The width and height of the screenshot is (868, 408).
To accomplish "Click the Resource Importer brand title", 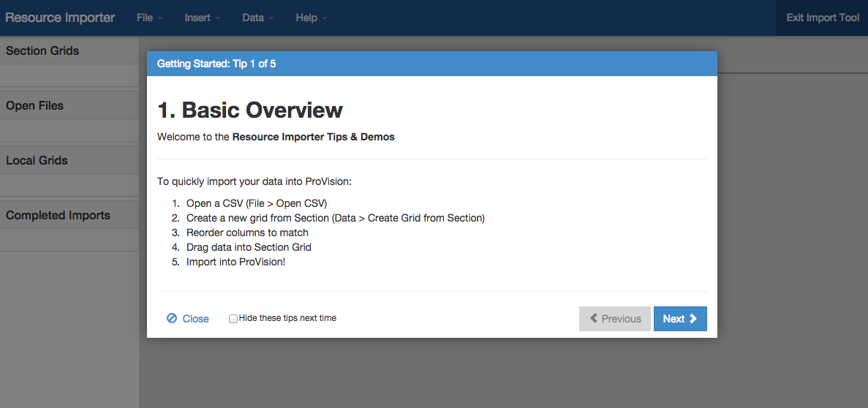I will pos(60,18).
